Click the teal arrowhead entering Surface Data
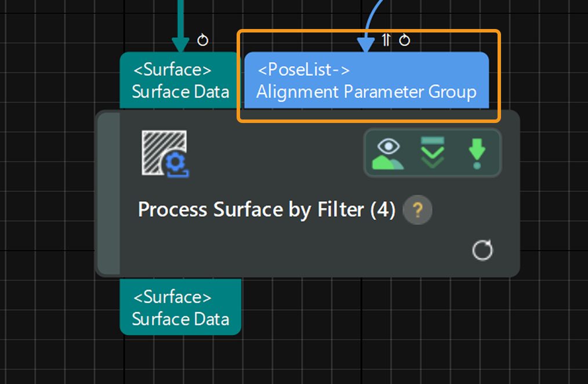This screenshot has height=384, width=588. (x=180, y=45)
